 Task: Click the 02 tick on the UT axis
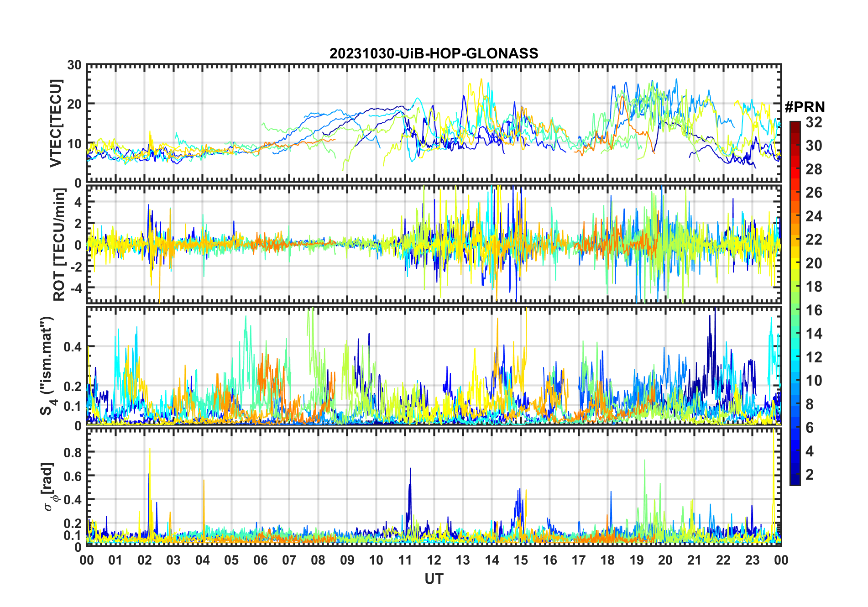pyautogui.click(x=145, y=560)
